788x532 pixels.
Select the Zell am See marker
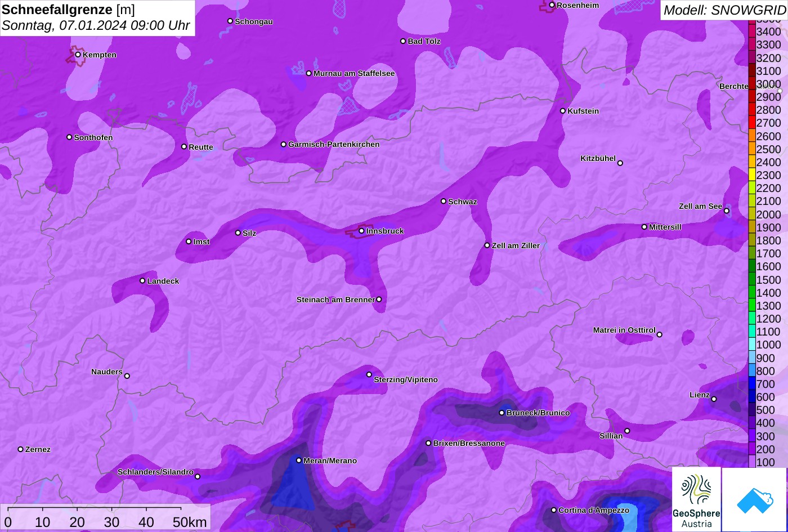tap(726, 211)
